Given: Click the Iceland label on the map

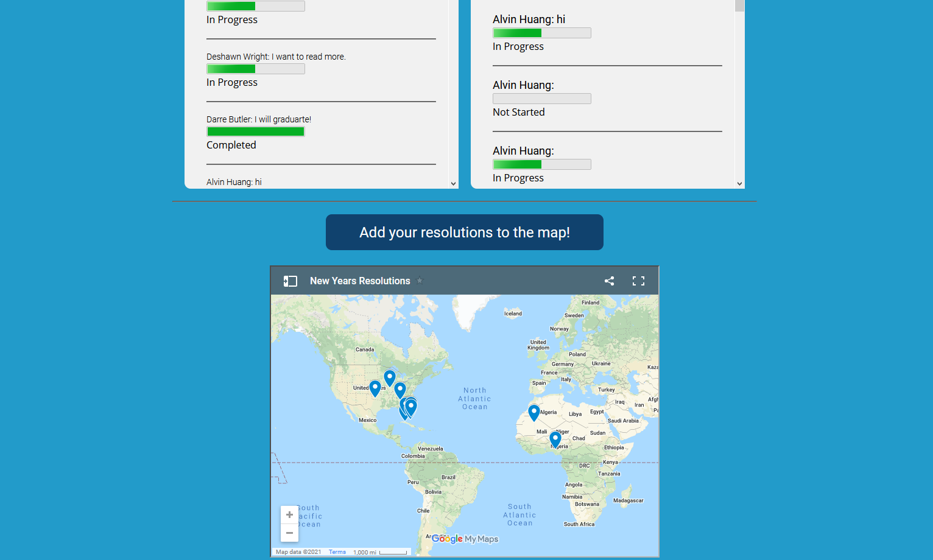Looking at the screenshot, I should tap(513, 313).
